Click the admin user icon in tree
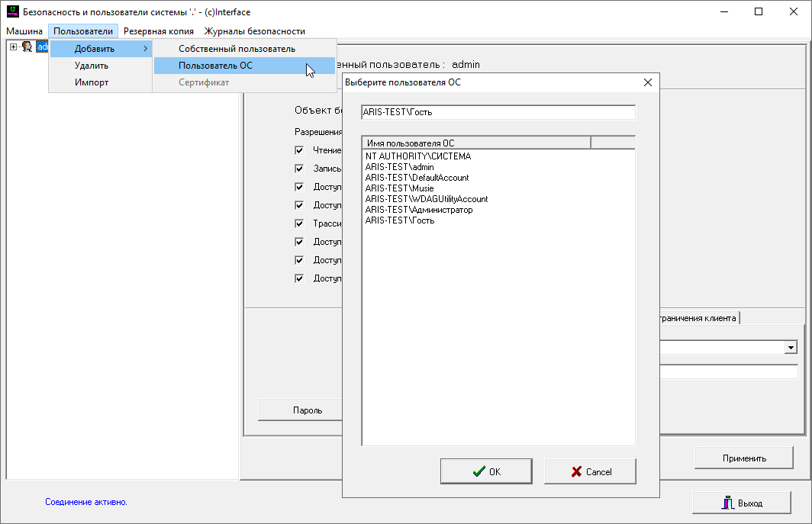This screenshot has width=812, height=524. click(27, 47)
